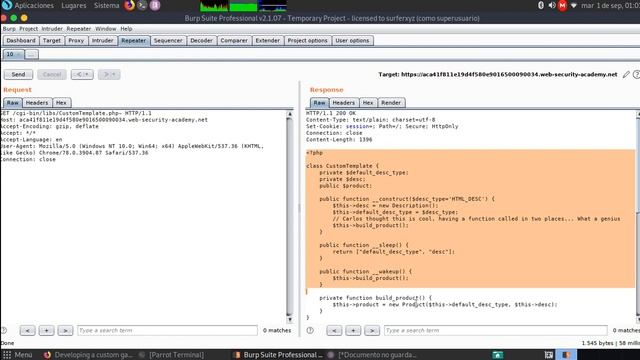Open the workspace switcher in taskbar

point(549,355)
